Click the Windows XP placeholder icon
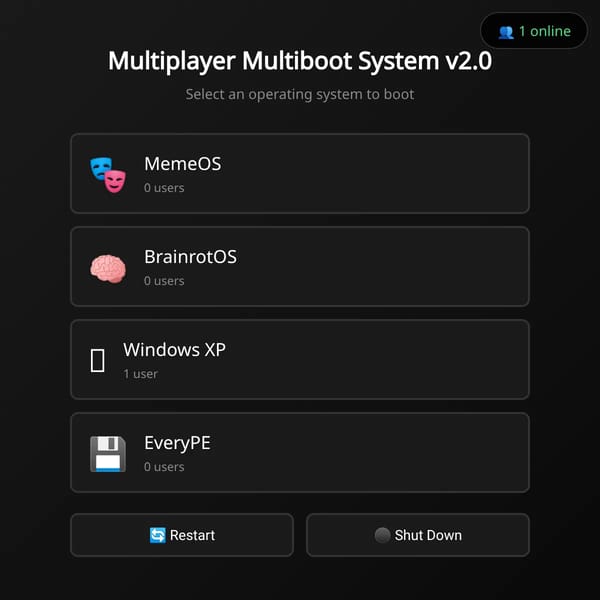This screenshot has height=600, width=600. [97, 360]
